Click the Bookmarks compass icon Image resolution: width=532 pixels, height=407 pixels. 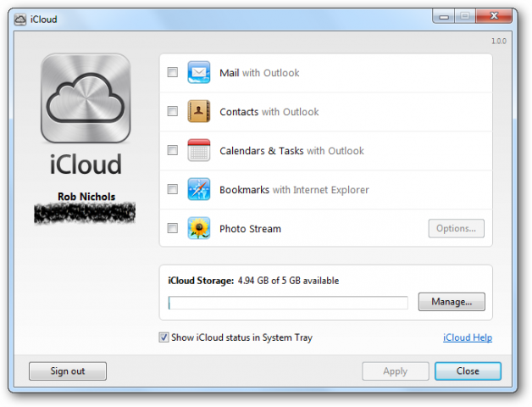tap(199, 189)
